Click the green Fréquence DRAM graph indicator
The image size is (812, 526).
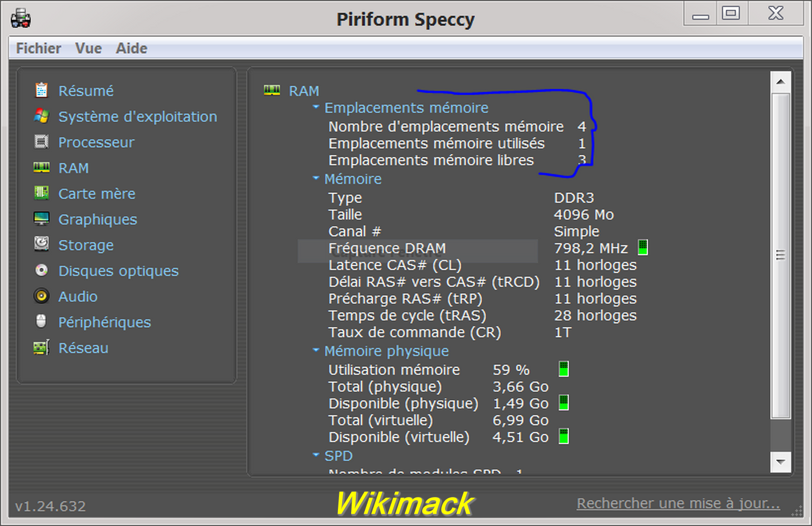point(642,248)
